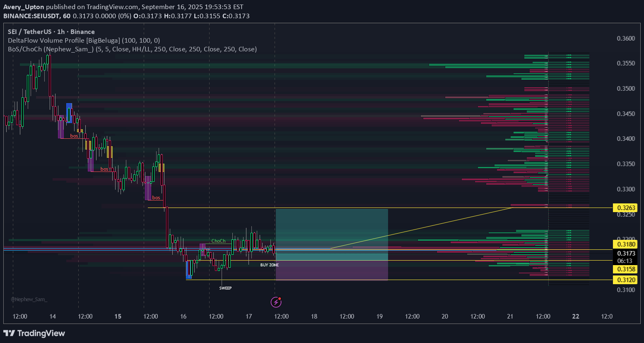
Task: Click the date 17 on time axis
Action: pyautogui.click(x=249, y=316)
